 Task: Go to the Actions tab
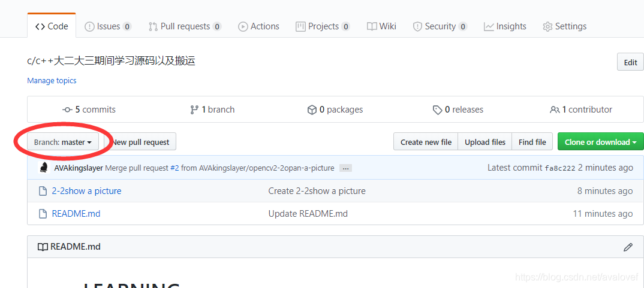(259, 26)
